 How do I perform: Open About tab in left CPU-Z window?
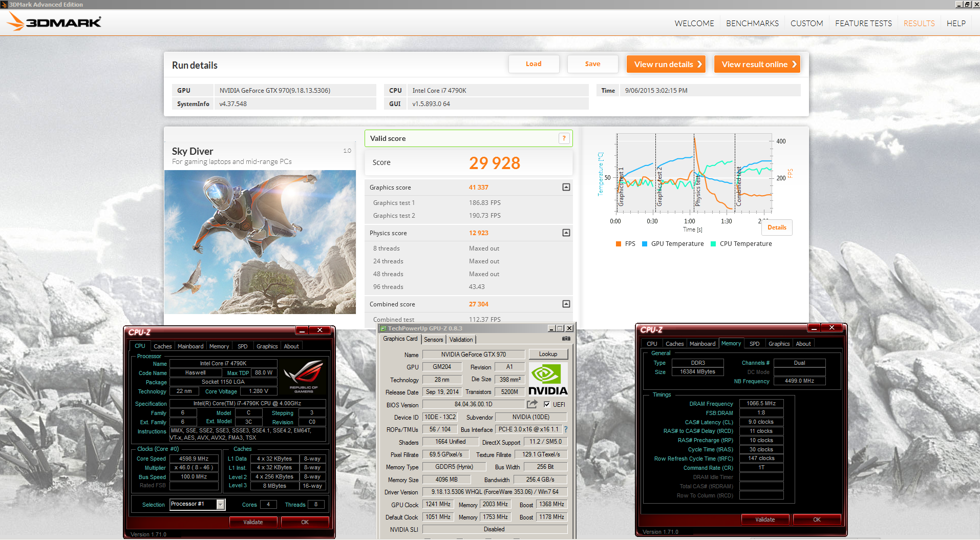tap(291, 346)
